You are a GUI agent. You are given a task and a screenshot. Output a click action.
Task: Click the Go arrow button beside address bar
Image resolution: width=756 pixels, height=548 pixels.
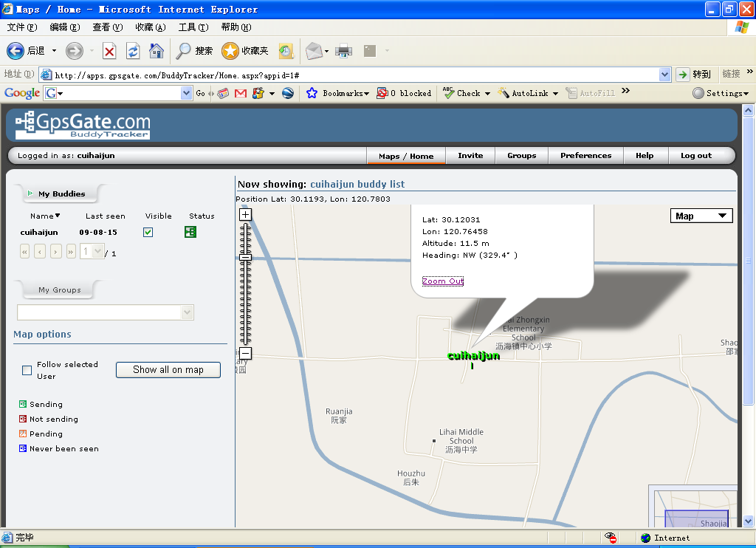click(x=682, y=75)
